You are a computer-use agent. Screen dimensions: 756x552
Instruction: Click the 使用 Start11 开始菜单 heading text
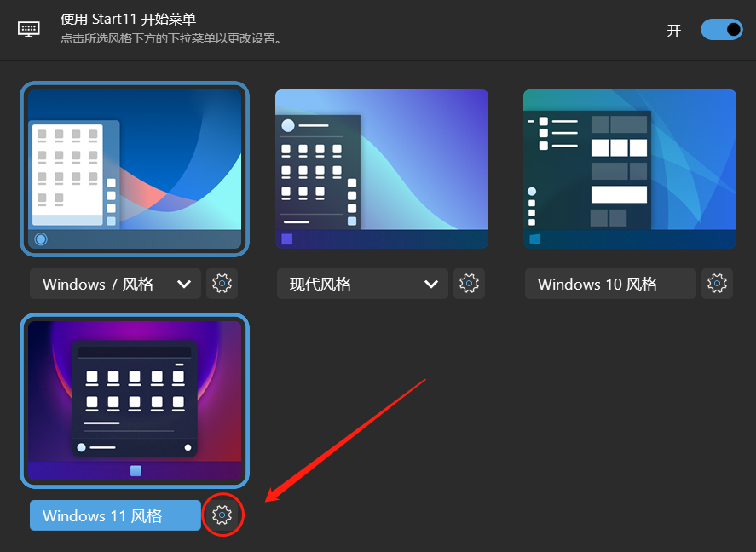(x=128, y=20)
